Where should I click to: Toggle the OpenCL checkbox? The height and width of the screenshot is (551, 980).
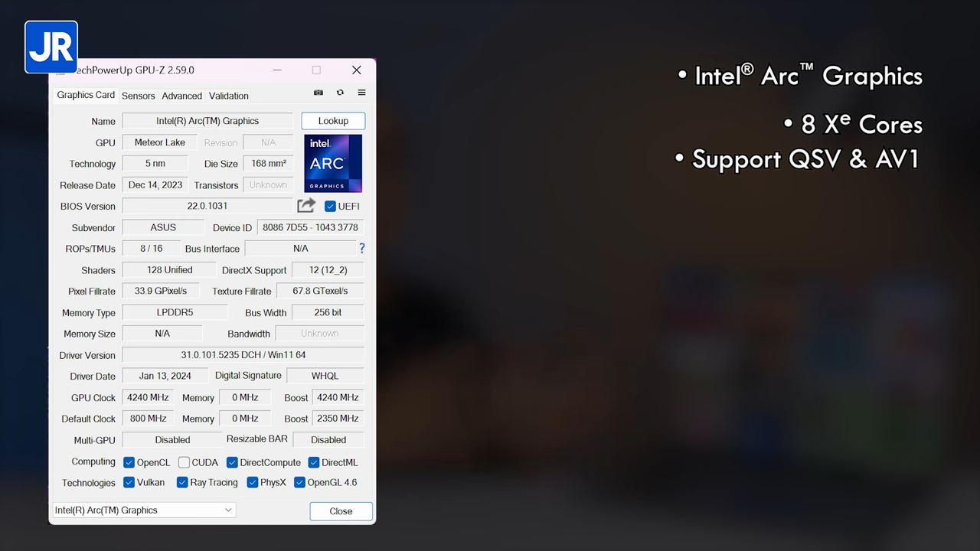click(x=129, y=462)
